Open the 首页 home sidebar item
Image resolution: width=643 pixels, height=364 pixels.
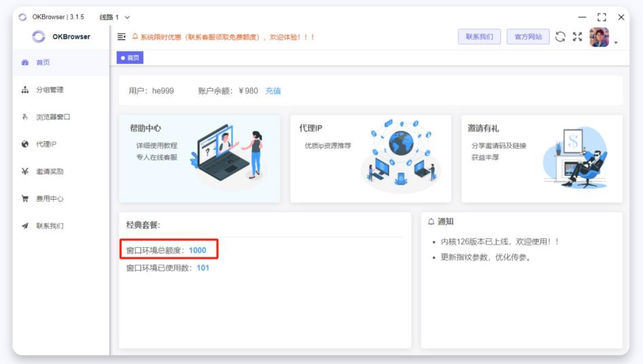pyautogui.click(x=60, y=62)
